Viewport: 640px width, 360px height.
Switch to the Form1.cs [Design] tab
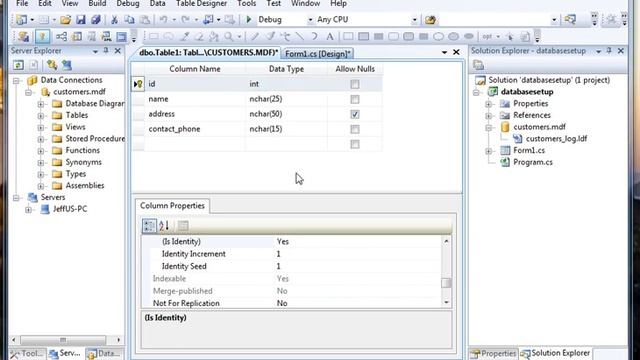coord(318,53)
